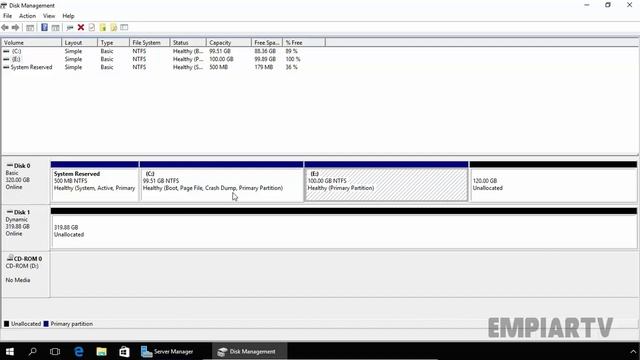Show hidden tray icons chevron
This screenshot has width=640, height=360.
[633, 351]
